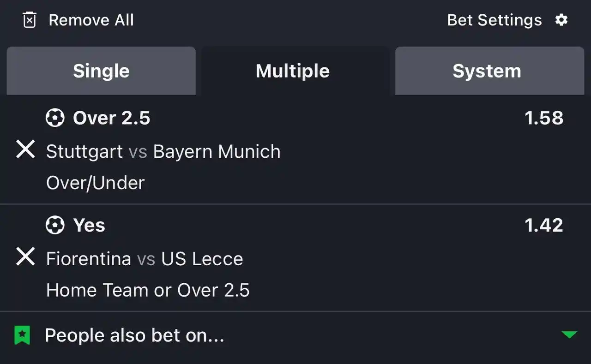The width and height of the screenshot is (591, 364).
Task: Click the Bet Settings text
Action: (x=495, y=20)
